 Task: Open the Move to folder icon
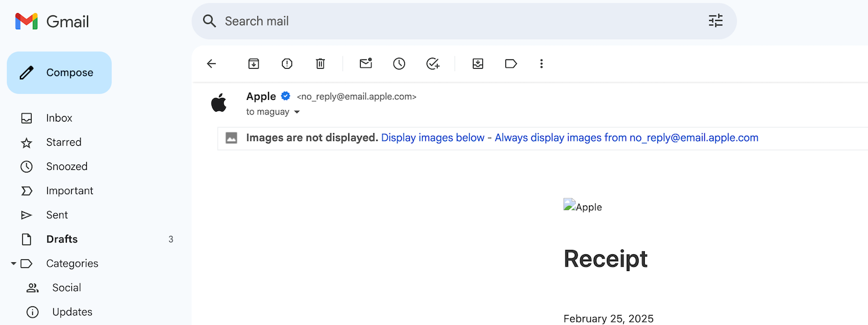pyautogui.click(x=477, y=63)
